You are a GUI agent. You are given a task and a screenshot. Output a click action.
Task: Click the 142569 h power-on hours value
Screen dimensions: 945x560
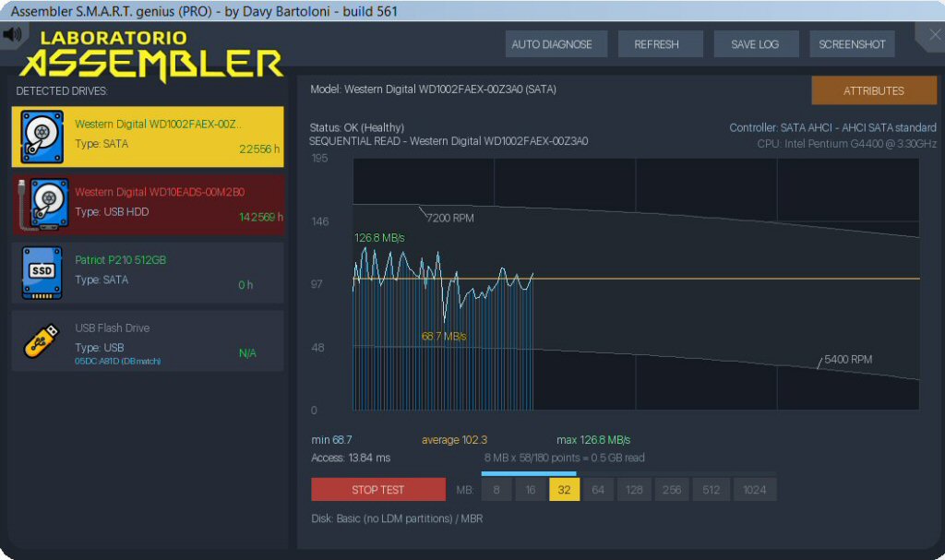261,217
